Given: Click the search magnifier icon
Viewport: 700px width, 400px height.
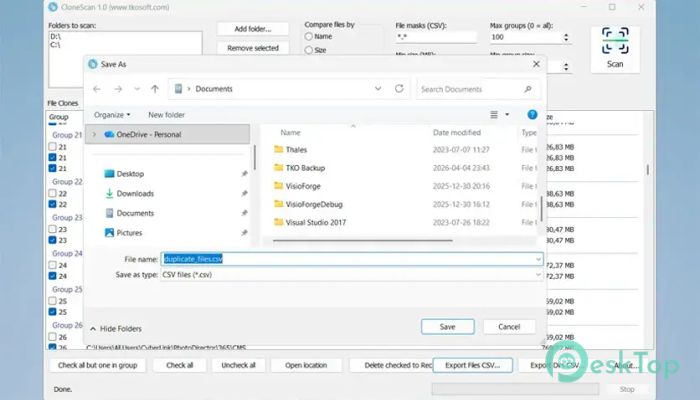Looking at the screenshot, I should coord(528,89).
